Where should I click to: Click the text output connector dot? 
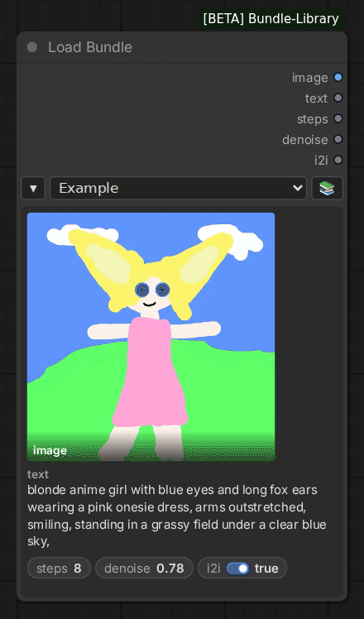tap(338, 98)
